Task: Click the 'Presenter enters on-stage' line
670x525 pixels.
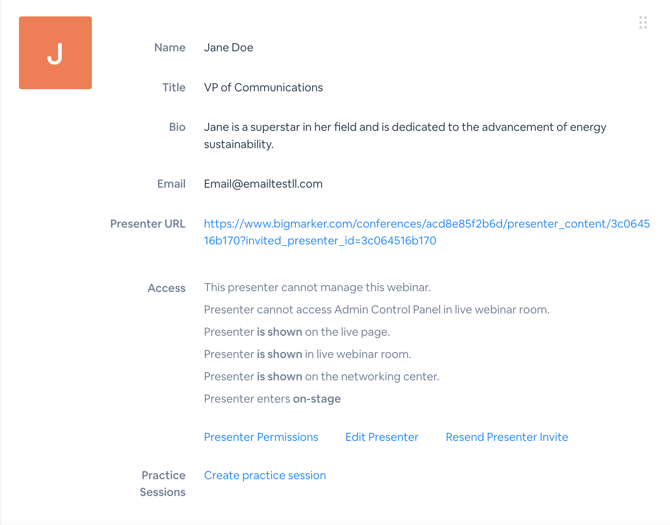Action: [272, 398]
